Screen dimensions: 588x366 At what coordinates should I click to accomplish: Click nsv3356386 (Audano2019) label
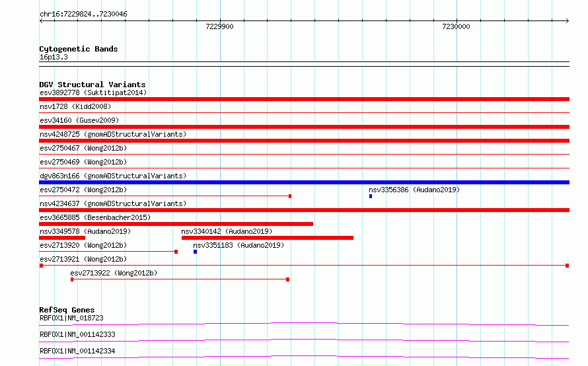tap(414, 190)
